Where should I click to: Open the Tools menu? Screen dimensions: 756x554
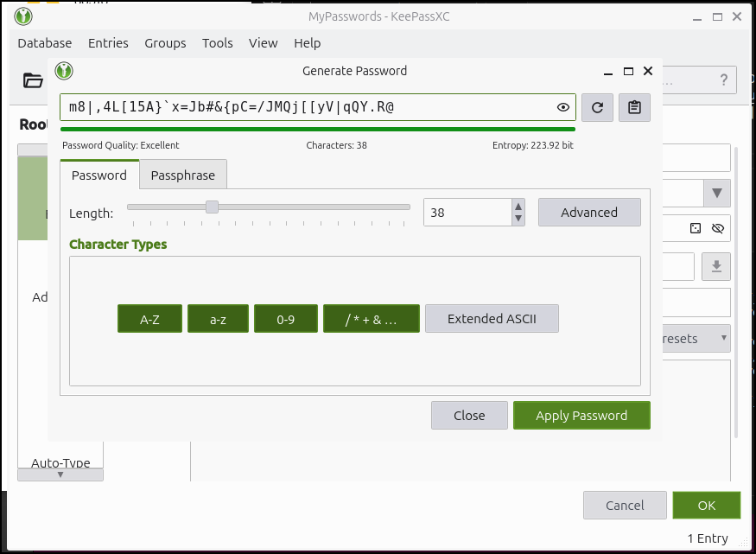tap(217, 43)
